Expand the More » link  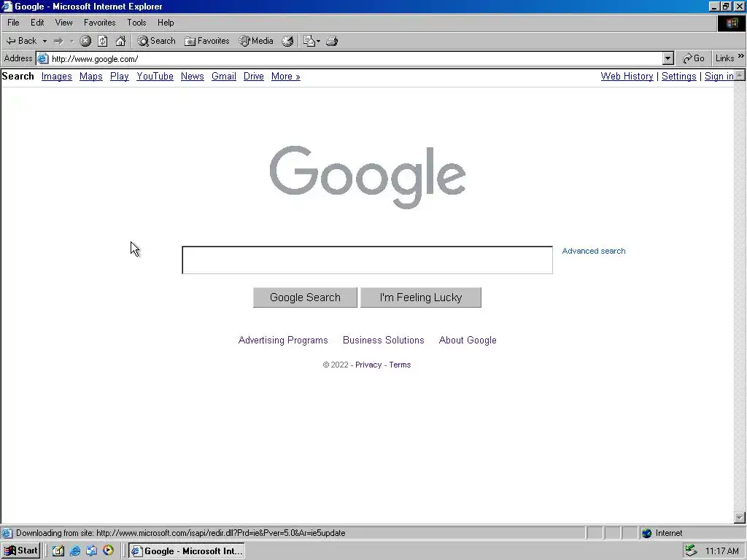tap(286, 76)
